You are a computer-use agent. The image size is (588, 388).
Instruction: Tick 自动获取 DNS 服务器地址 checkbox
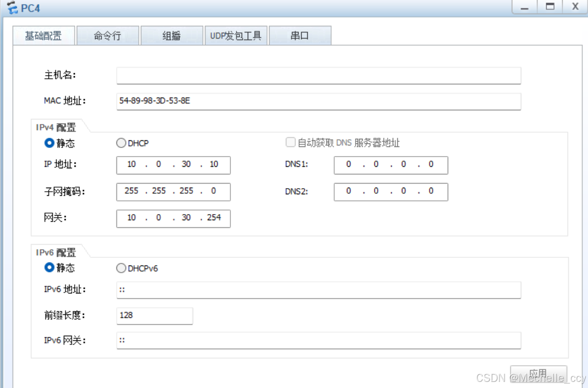pos(290,142)
